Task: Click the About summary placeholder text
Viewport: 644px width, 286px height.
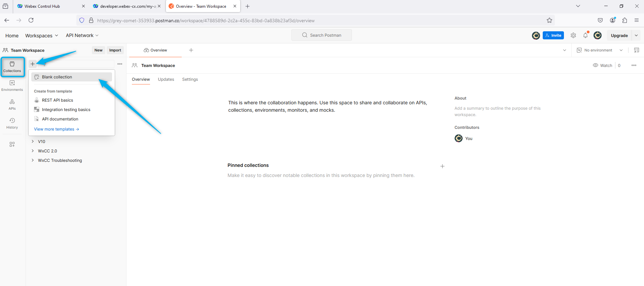Action: pos(497,111)
